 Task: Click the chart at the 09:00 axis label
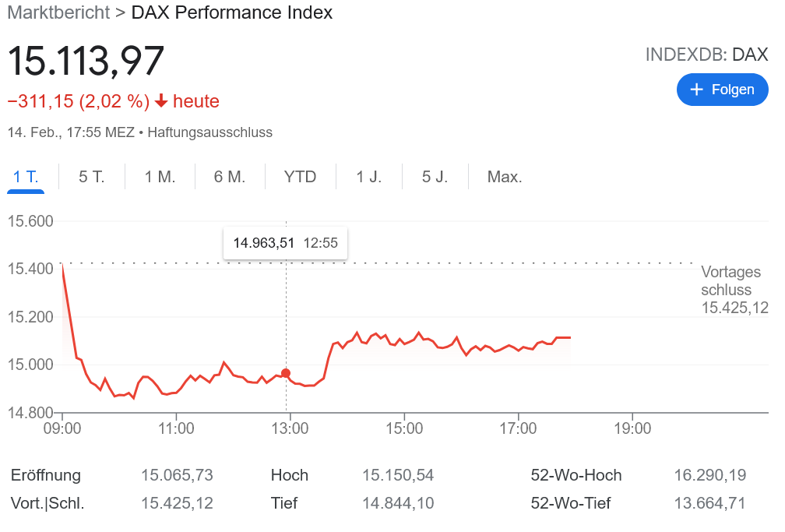pyautogui.click(x=62, y=428)
